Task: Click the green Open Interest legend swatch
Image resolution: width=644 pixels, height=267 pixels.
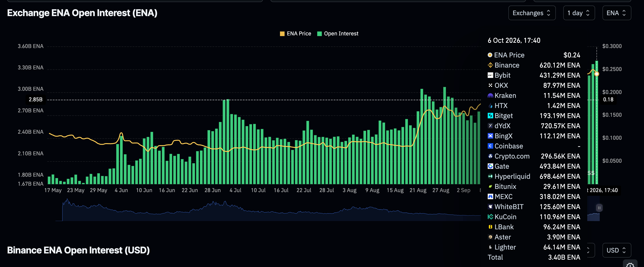Action: 319,34
